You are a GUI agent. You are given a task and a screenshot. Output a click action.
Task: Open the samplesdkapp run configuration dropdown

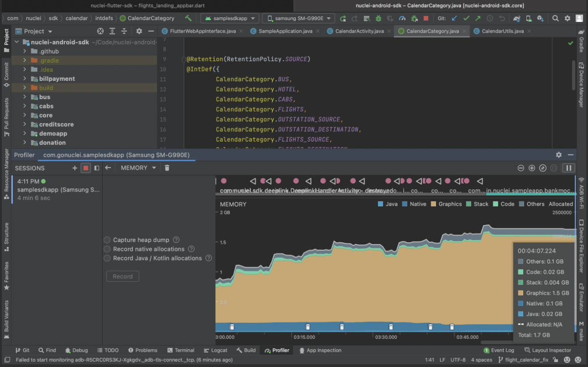pos(230,18)
